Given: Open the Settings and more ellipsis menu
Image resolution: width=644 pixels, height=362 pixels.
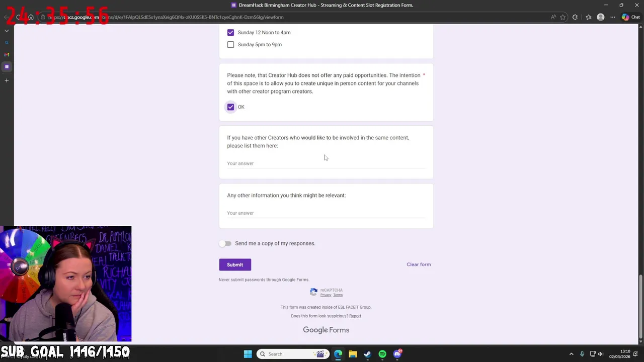Looking at the screenshot, I should [x=613, y=17].
